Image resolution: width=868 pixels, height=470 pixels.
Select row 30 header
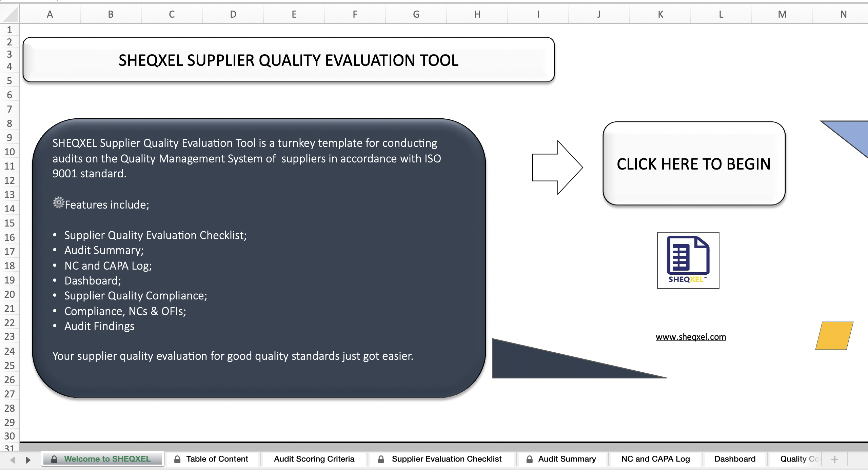(9, 436)
